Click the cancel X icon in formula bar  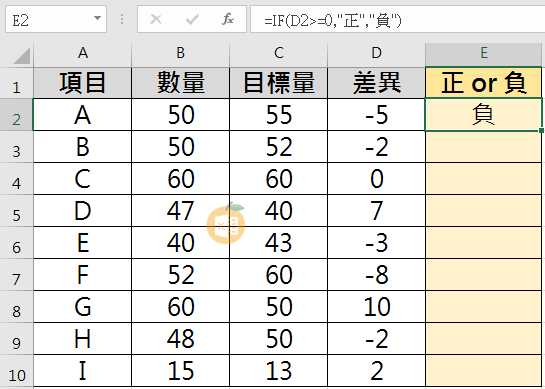[x=156, y=19]
